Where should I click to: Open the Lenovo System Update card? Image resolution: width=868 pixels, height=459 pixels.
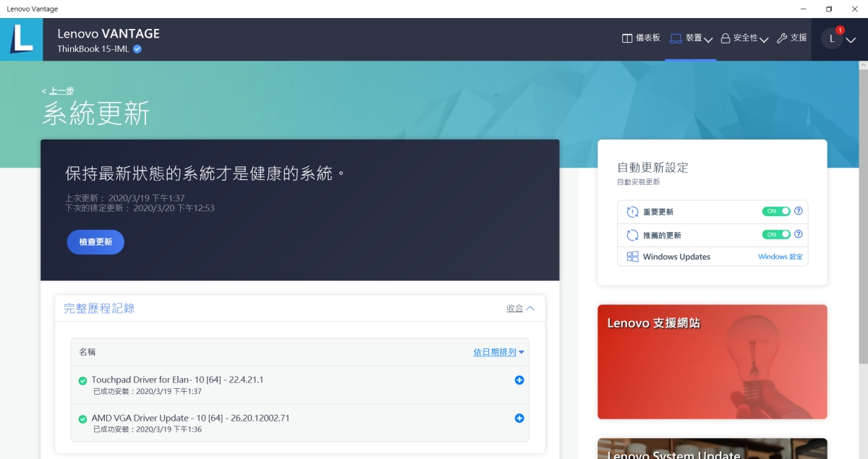[x=712, y=448]
